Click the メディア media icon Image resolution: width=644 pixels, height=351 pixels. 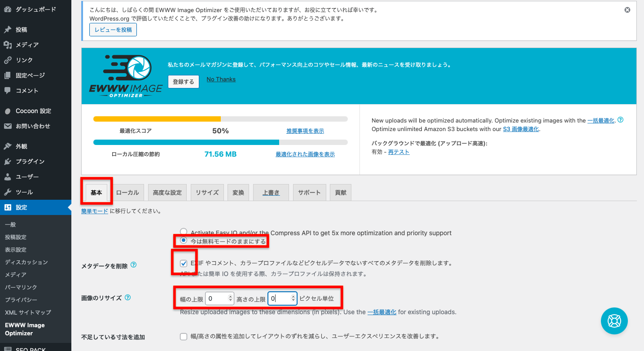tap(8, 45)
